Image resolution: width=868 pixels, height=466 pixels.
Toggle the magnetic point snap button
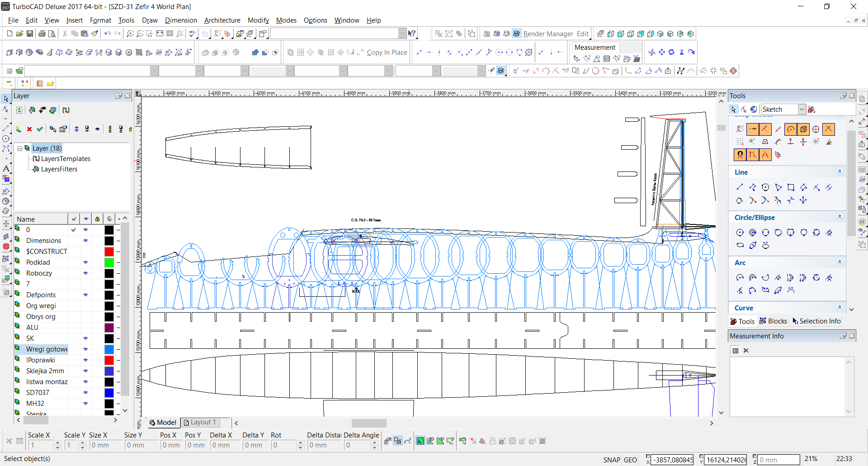pyautogui.click(x=740, y=155)
